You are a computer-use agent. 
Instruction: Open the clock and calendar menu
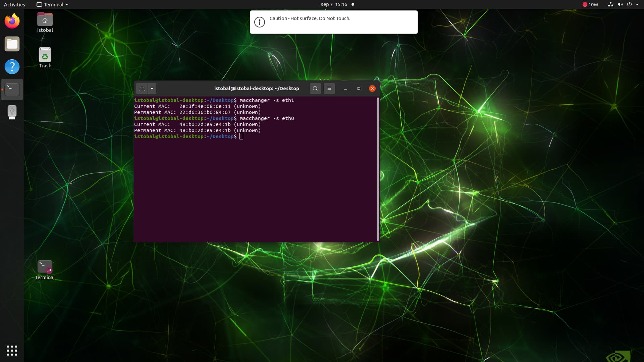(334, 4)
